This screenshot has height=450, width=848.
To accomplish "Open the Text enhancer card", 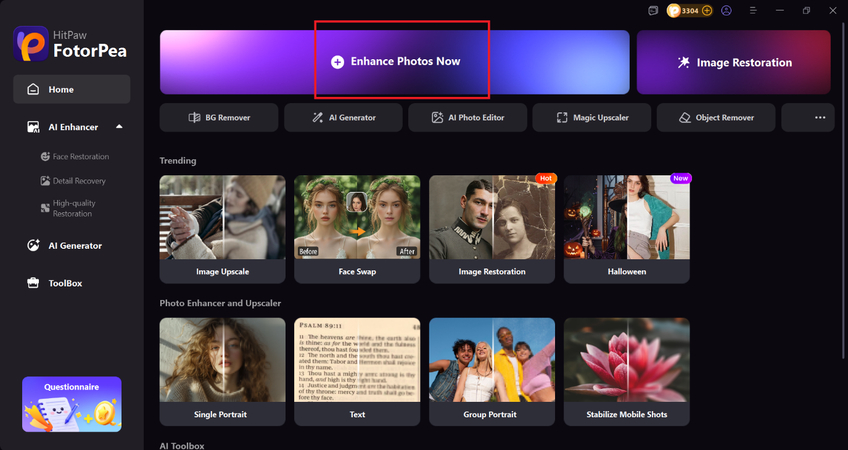I will tap(357, 372).
